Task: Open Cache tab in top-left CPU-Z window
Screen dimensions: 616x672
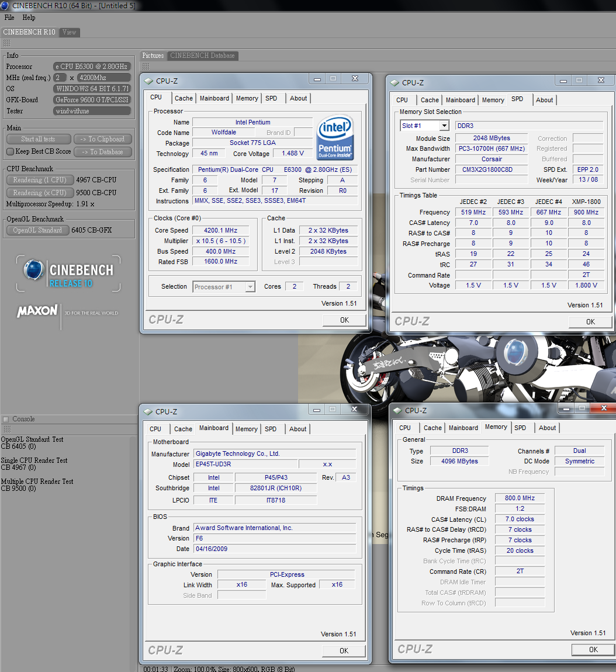Action: click(x=184, y=98)
